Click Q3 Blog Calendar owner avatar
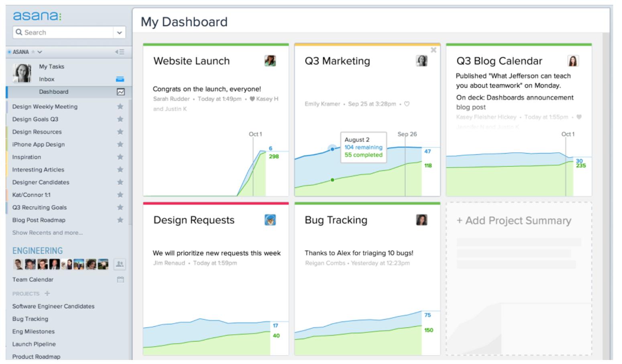Viewport: 622px width, 364px height. pos(573,61)
